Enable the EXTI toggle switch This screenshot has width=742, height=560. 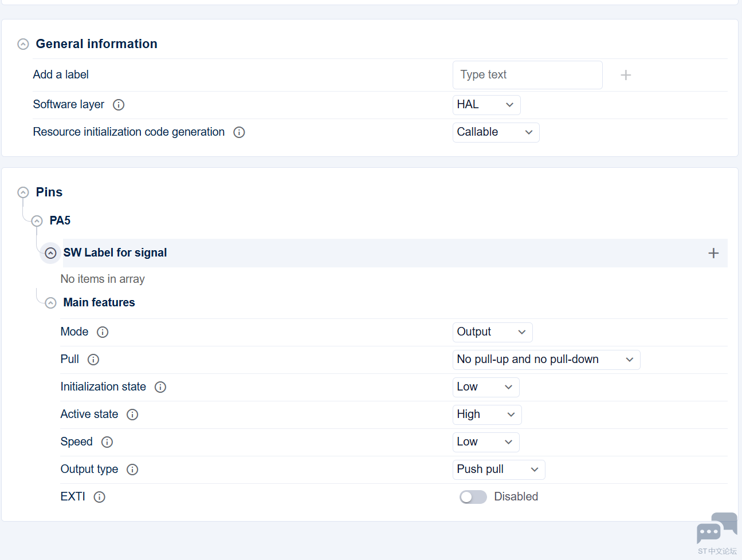coord(473,497)
